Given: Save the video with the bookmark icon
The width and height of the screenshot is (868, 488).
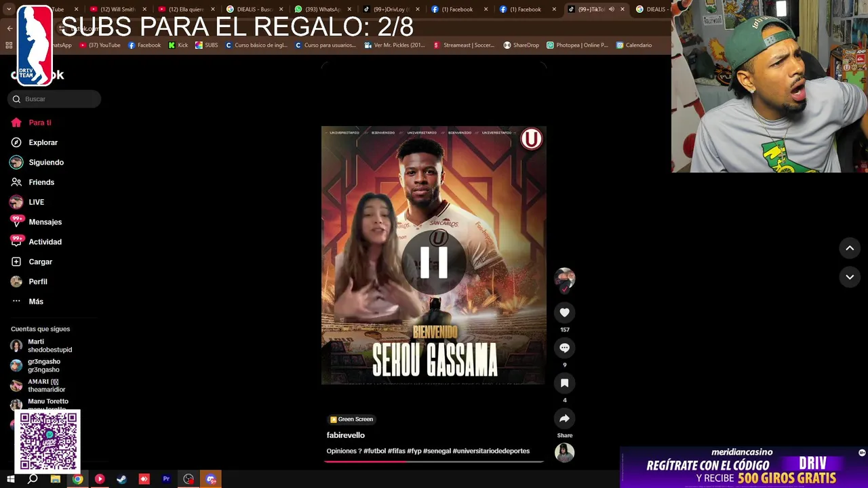Looking at the screenshot, I should point(564,383).
